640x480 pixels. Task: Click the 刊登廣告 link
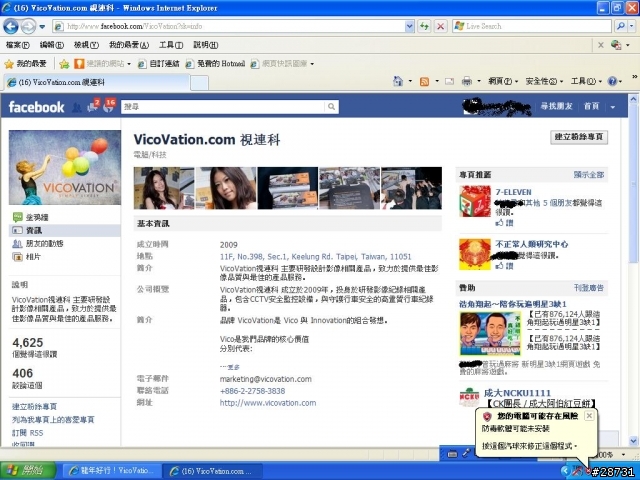tap(589, 288)
